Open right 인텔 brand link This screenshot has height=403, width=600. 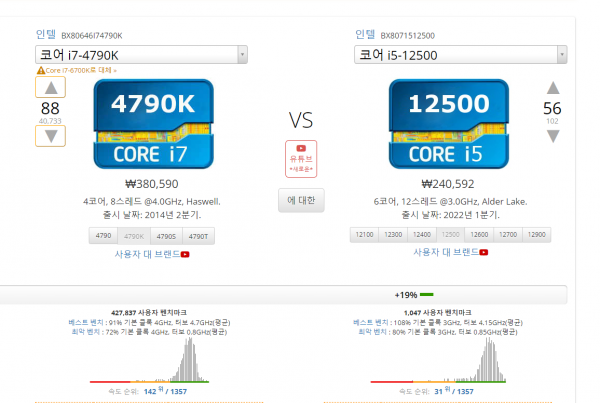(365, 34)
